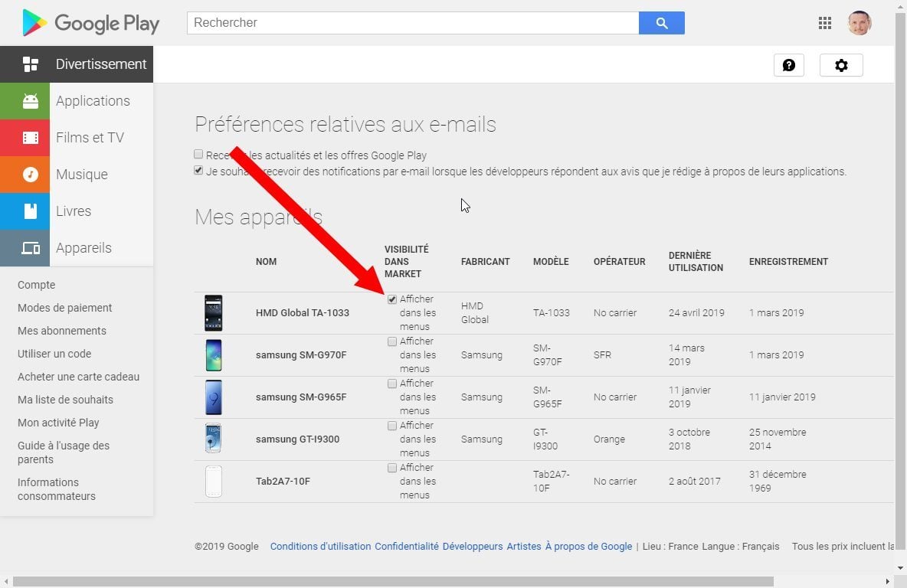Click the Orange operator cell
Screen dimensions: 907x588
point(609,439)
